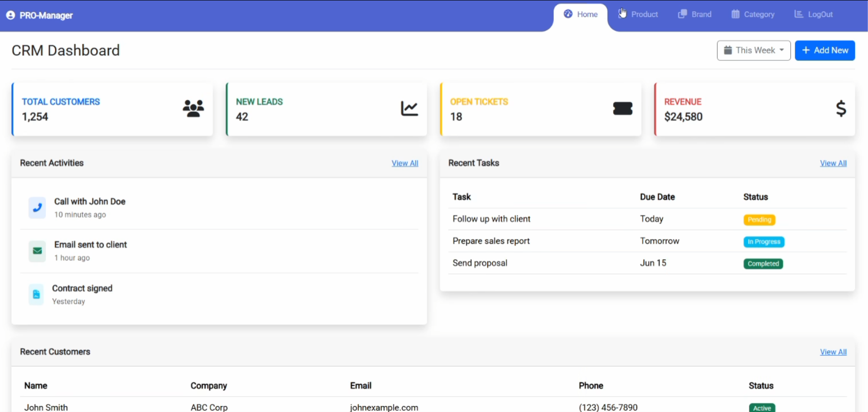Select the Prepare sales report task row

(491, 241)
